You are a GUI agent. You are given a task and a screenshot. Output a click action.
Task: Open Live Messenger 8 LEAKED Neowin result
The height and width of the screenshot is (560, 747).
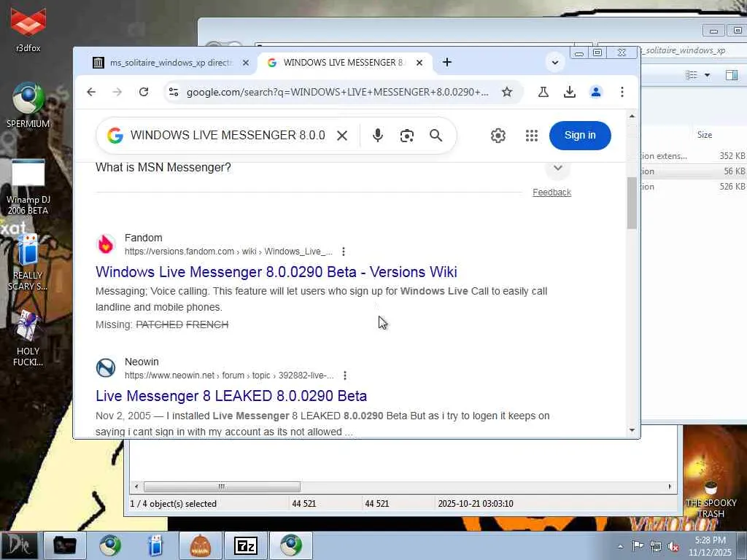click(231, 396)
